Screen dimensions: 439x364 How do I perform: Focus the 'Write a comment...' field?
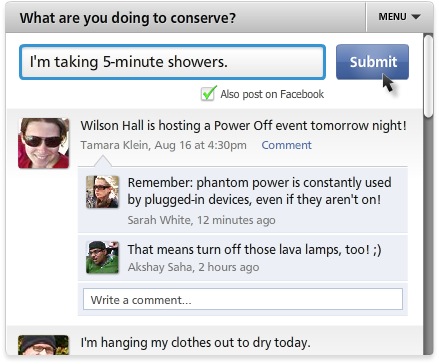[x=243, y=299]
